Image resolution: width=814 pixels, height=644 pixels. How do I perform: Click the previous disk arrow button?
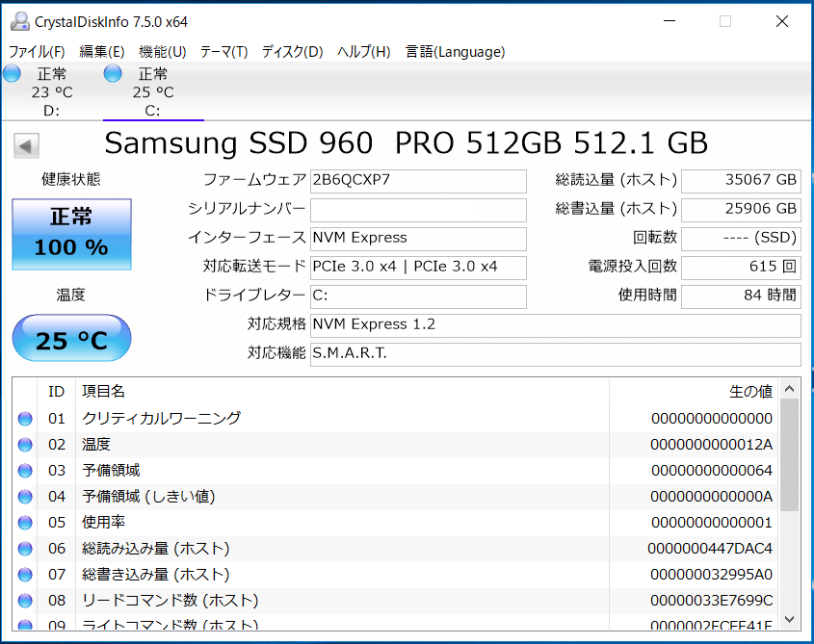click(x=26, y=145)
